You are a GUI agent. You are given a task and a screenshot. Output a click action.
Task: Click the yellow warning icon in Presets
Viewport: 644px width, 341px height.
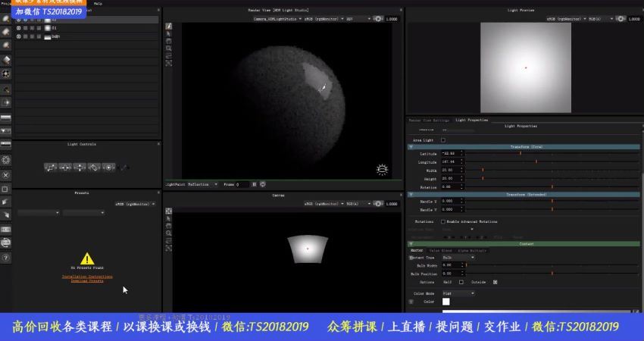[87, 259]
